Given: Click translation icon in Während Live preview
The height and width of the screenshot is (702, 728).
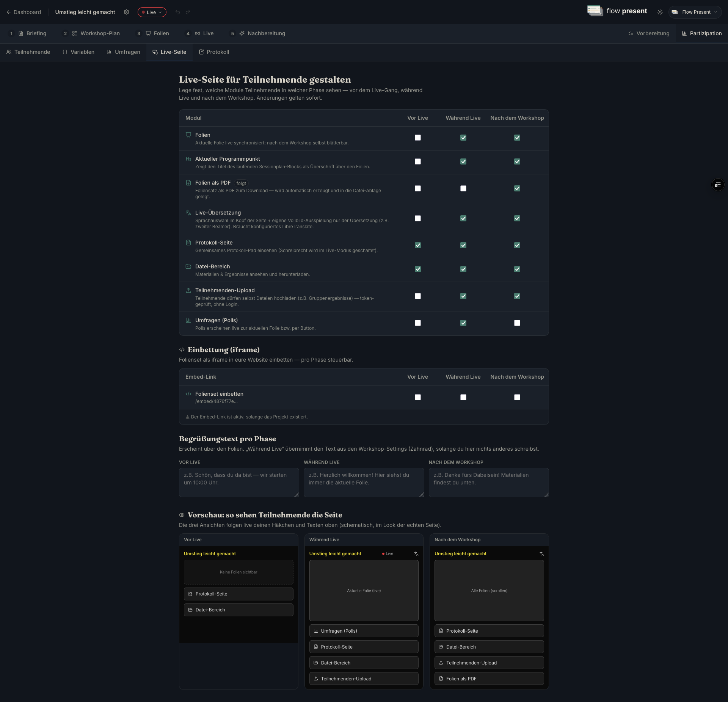Looking at the screenshot, I should click(x=416, y=554).
